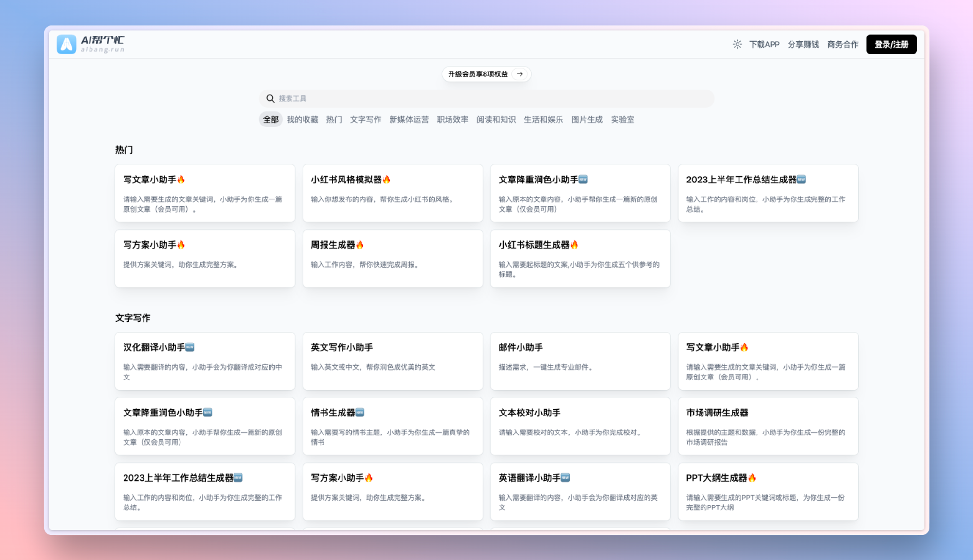Image resolution: width=973 pixels, height=560 pixels.
Task: Click fire icon on 周报生成器 card
Action: (x=360, y=245)
